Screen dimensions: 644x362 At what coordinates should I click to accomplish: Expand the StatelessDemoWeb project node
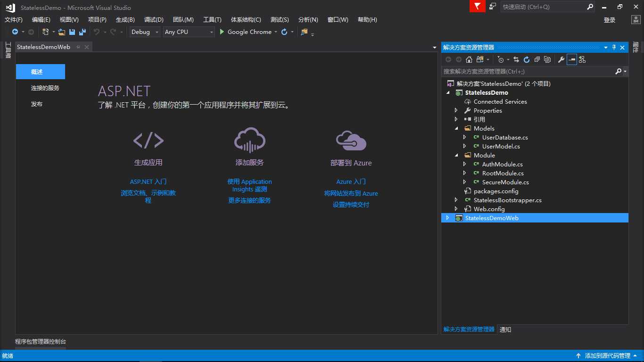tap(447, 218)
